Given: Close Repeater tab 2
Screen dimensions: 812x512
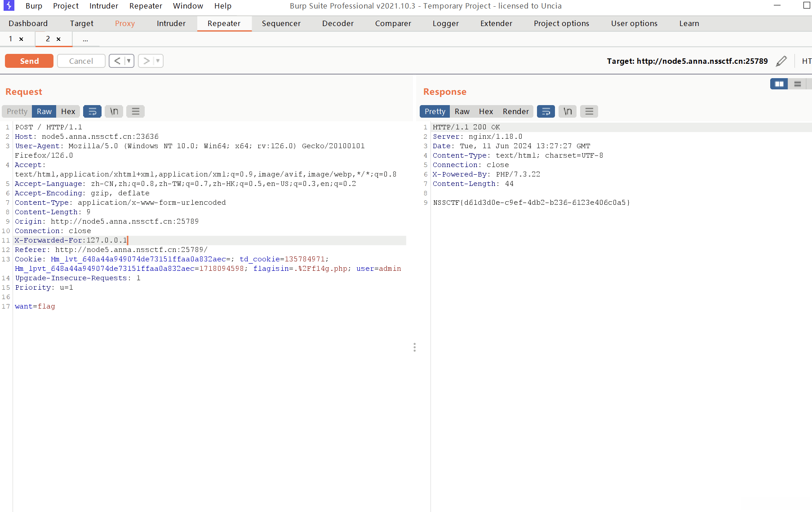Looking at the screenshot, I should pos(58,39).
